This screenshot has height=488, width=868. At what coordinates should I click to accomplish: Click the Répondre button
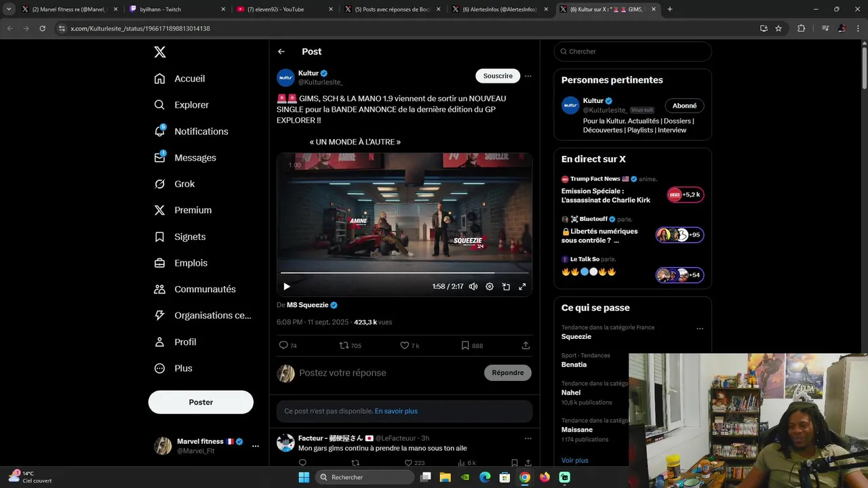tap(508, 373)
